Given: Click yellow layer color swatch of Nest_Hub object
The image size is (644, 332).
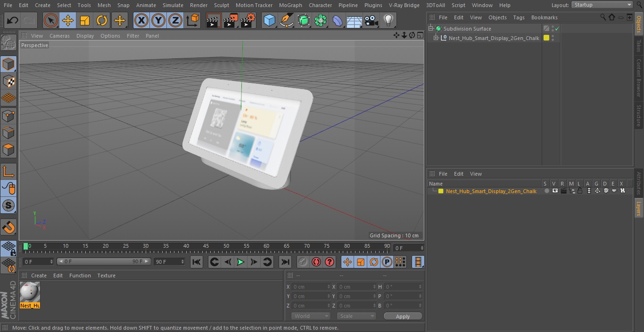Looking at the screenshot, I should [546, 38].
